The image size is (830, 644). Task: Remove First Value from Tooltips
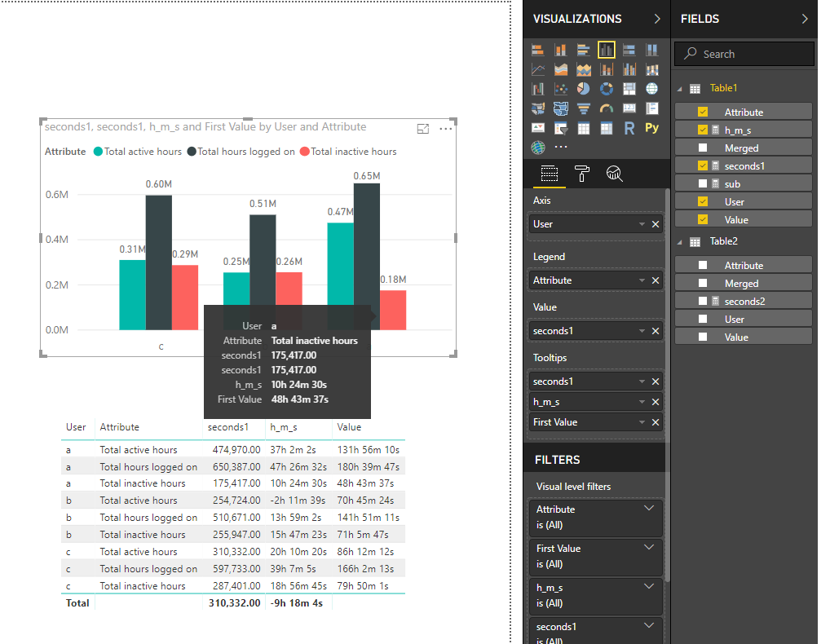tap(656, 422)
